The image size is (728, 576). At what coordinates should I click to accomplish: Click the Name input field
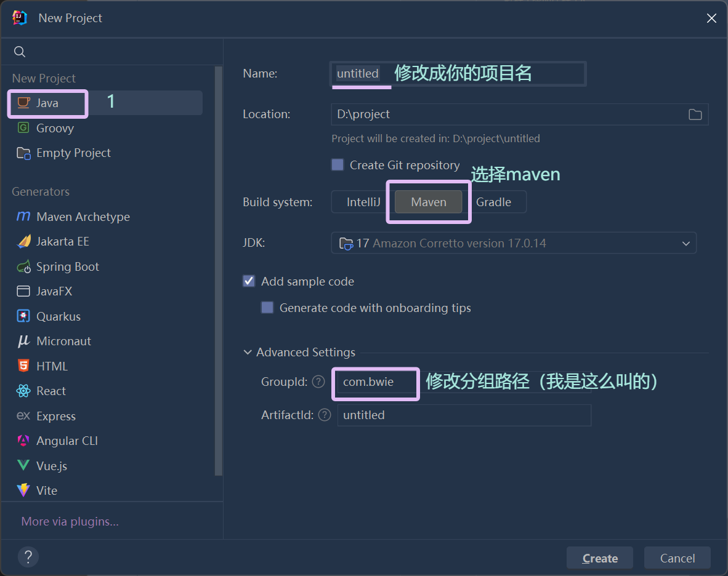coord(458,73)
